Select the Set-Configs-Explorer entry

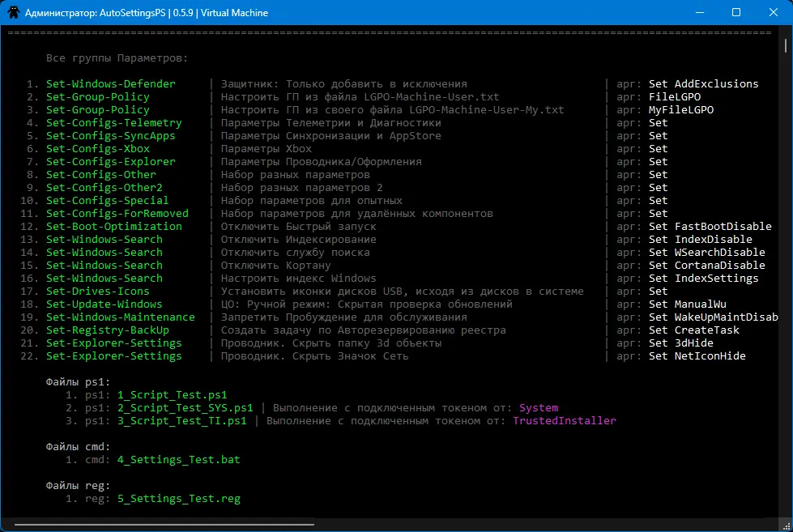click(x=111, y=162)
